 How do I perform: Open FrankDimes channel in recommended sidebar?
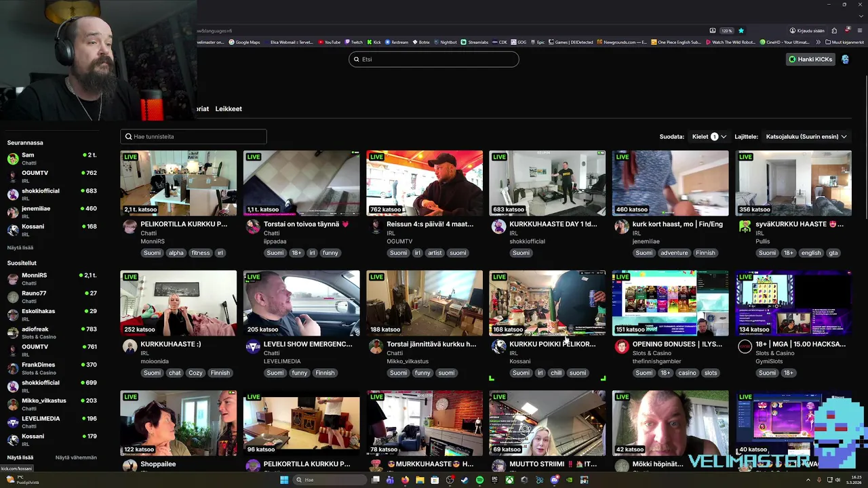[x=53, y=369]
